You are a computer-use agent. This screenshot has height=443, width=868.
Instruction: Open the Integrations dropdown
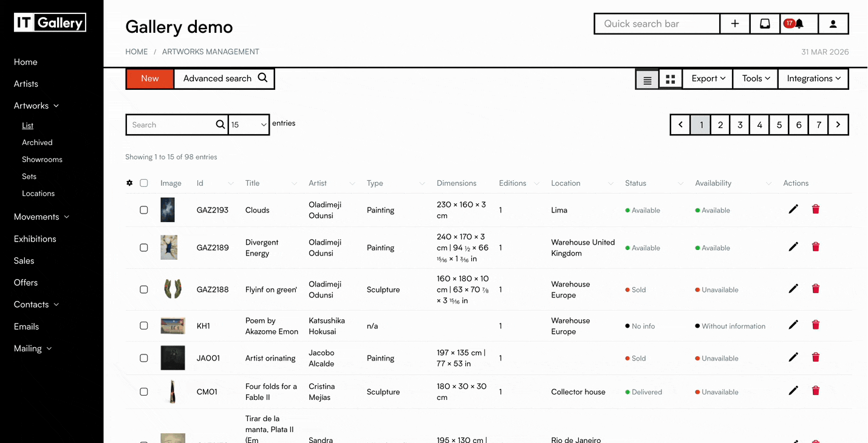tap(813, 79)
